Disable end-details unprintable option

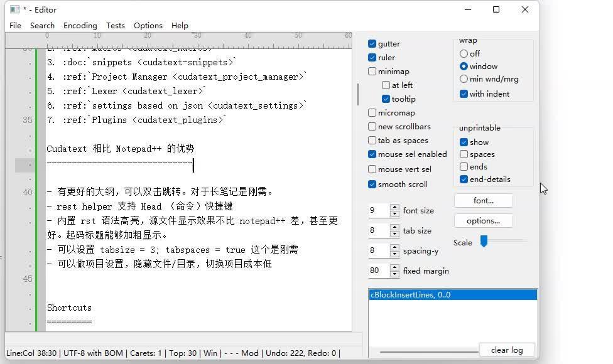[464, 179]
